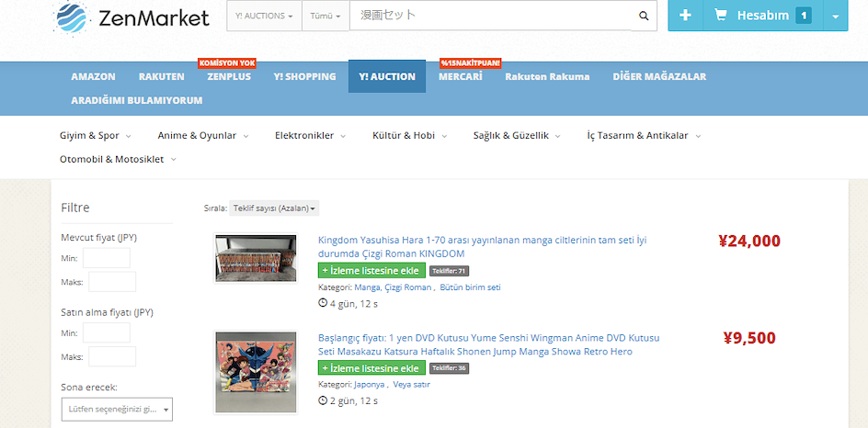
Task: Open the Yume Senshi Wingman listing title
Action: [x=489, y=344]
